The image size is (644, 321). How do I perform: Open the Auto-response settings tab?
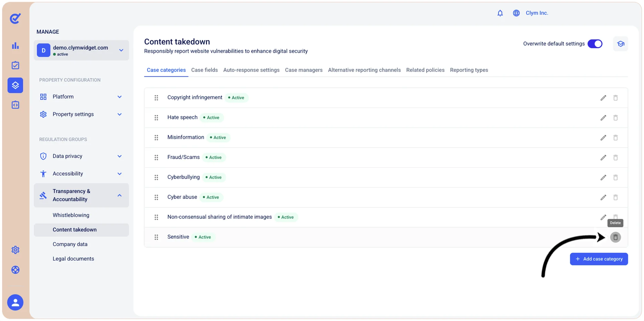pyautogui.click(x=251, y=70)
